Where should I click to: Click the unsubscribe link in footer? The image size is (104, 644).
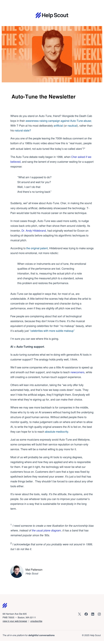pyautogui.click(x=36, y=621)
